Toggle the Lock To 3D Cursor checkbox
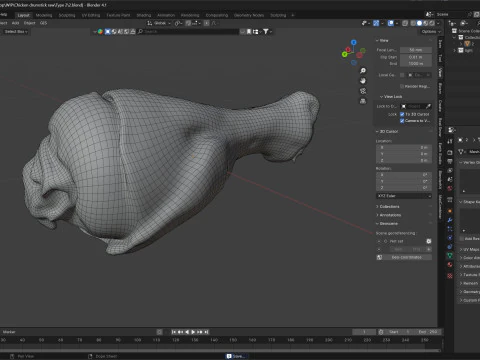The width and height of the screenshot is (480, 360). click(x=402, y=114)
